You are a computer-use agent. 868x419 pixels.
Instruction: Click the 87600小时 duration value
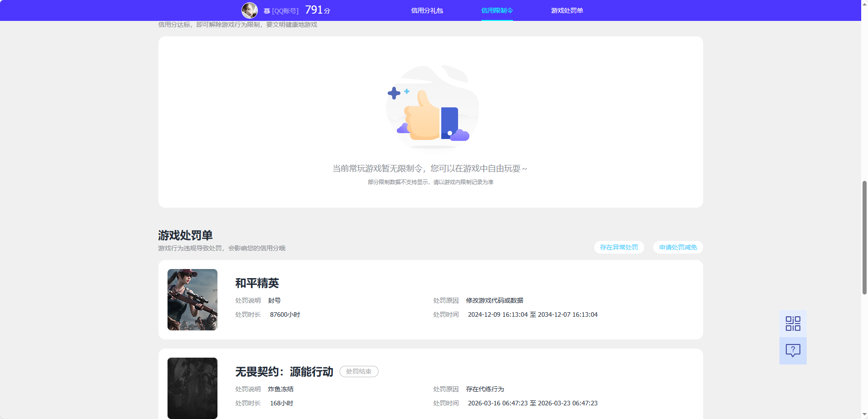(x=285, y=314)
